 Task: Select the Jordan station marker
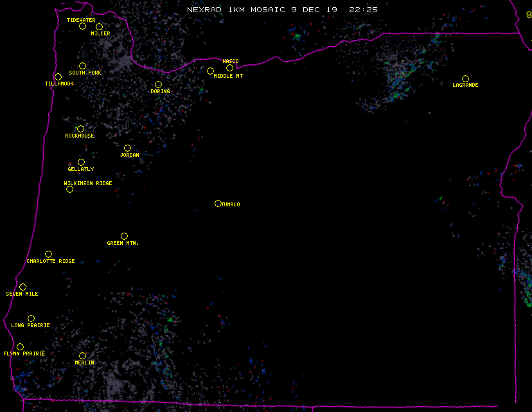coord(127,148)
